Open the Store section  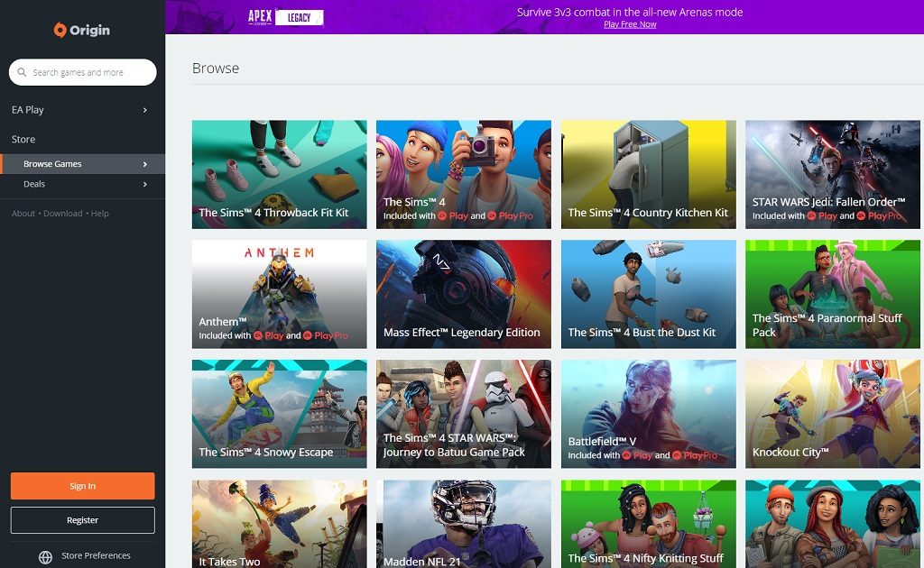pos(23,140)
